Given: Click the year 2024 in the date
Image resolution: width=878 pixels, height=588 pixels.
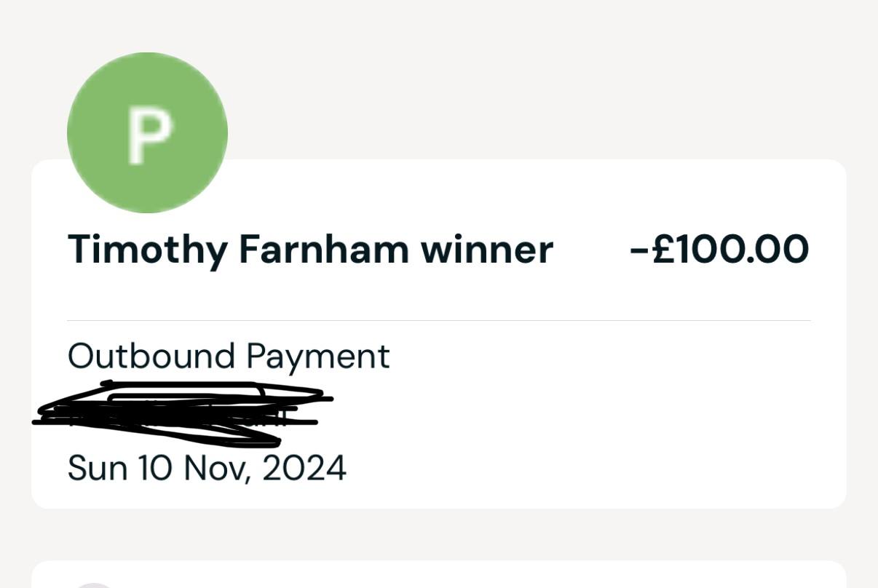Looking at the screenshot, I should [x=304, y=467].
